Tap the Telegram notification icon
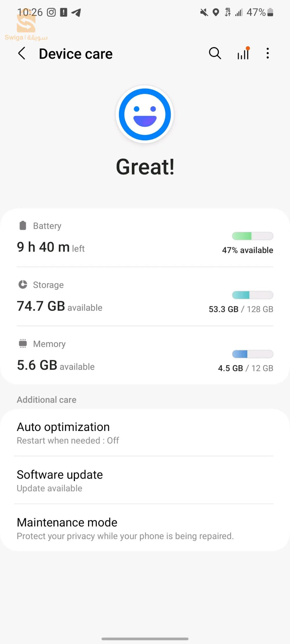Screen dimensions: 290x644 tap(76, 12)
